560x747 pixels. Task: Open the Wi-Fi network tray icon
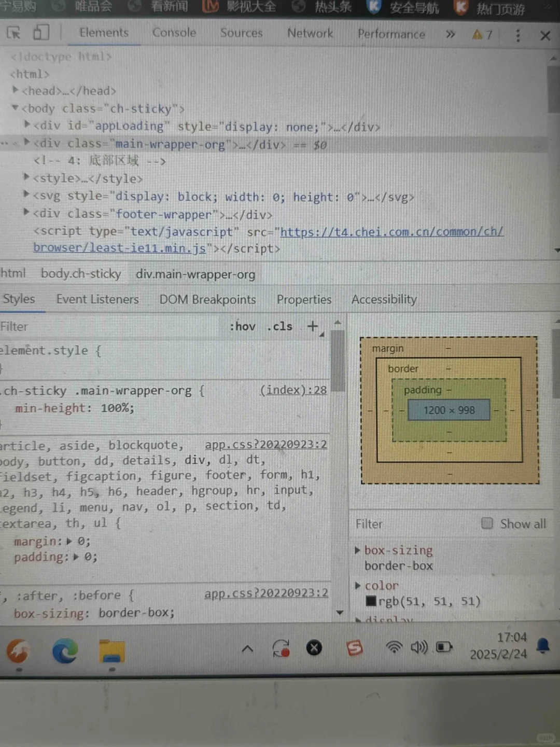tap(394, 647)
